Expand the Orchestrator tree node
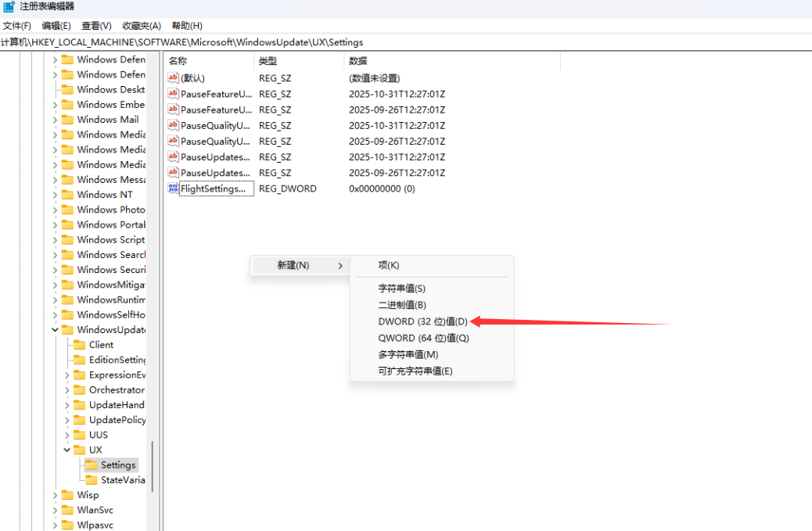Viewport: 812px width, 531px height. (67, 390)
